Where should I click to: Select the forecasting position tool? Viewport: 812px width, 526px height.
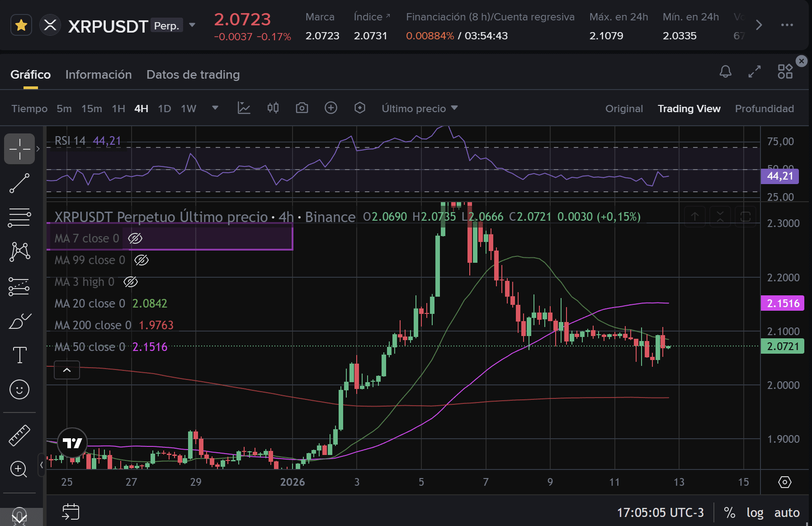pyautogui.click(x=19, y=286)
